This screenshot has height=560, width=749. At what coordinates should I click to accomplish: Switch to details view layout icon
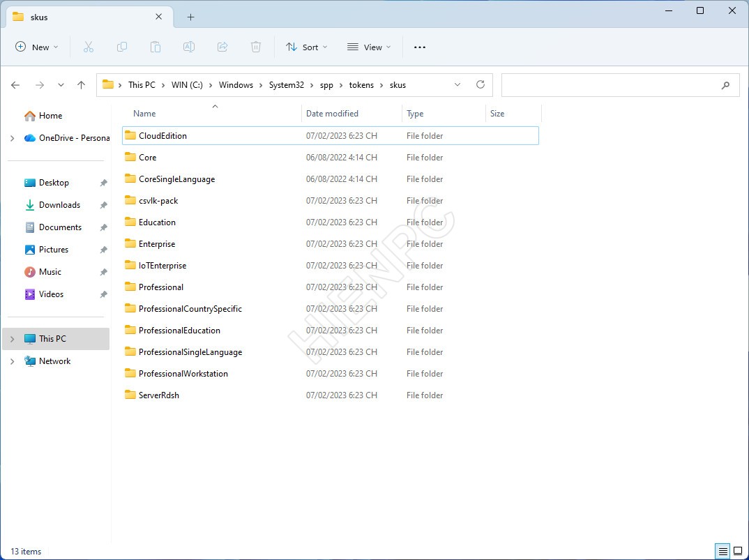(723, 551)
